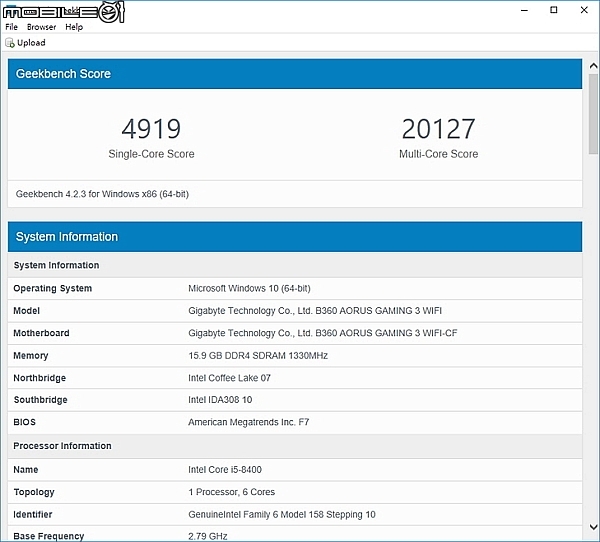Select the motherboard value ending WIFI-CF

tap(323, 333)
